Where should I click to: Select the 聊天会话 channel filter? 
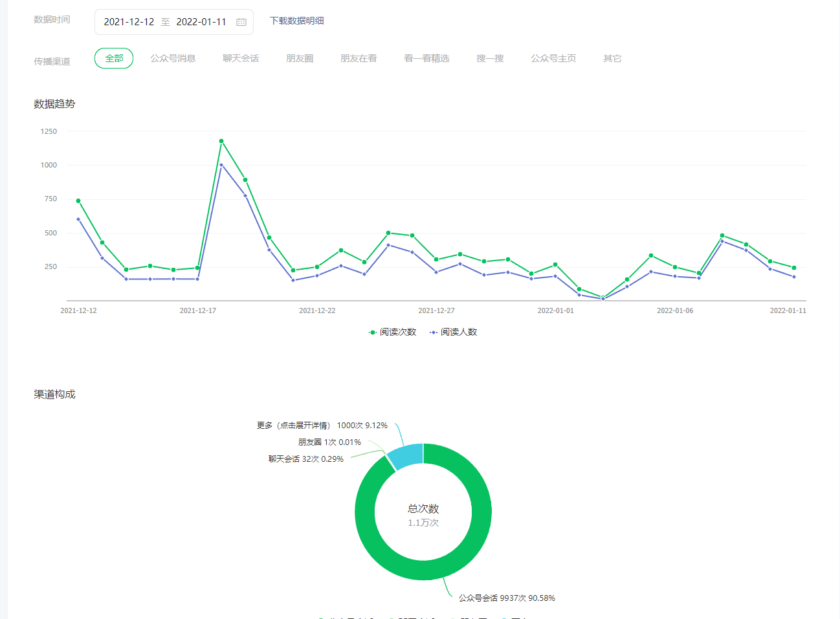pos(241,58)
